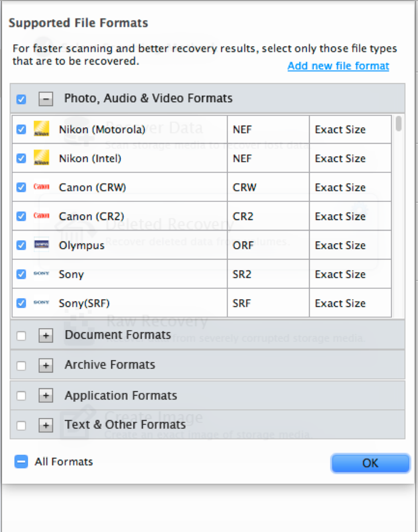Uncheck Photo, Audio & Video Formats checkbox

coord(21,99)
